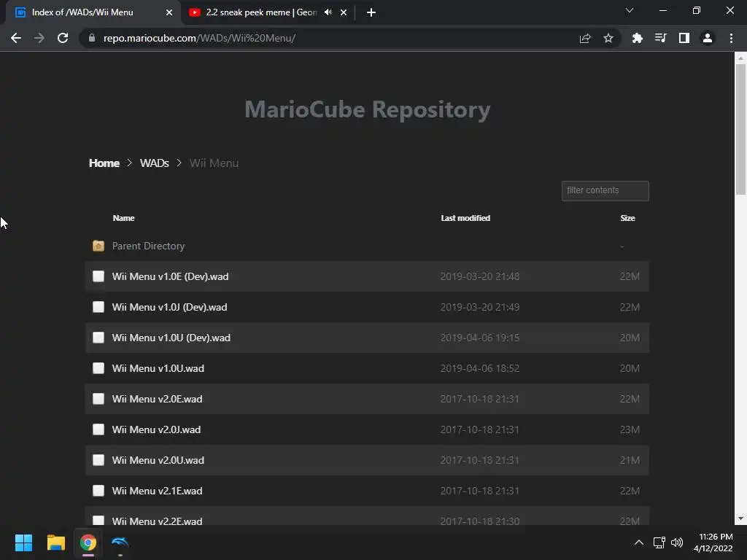This screenshot has height=560, width=747.
Task: Select the Index of /WADs/Wii Menu tab
Action: point(82,12)
